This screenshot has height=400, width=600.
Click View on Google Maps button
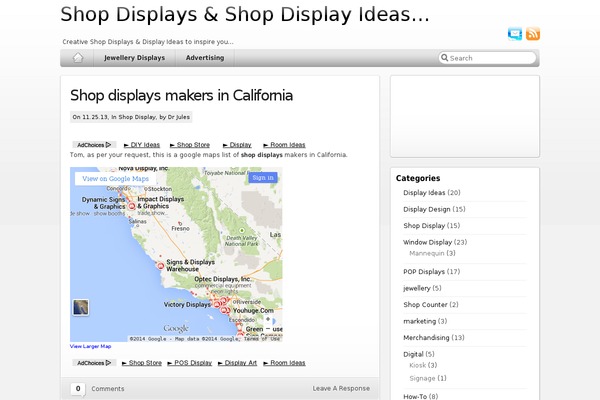[115, 178]
